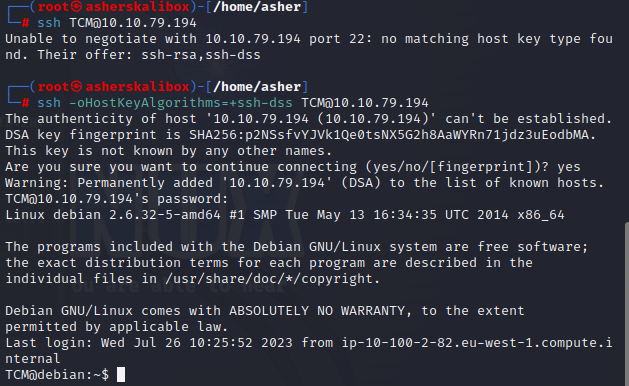Screen dimensions: 629x386
Task: Click the /usr/share/doc/*/copyright path
Action: 268,279
